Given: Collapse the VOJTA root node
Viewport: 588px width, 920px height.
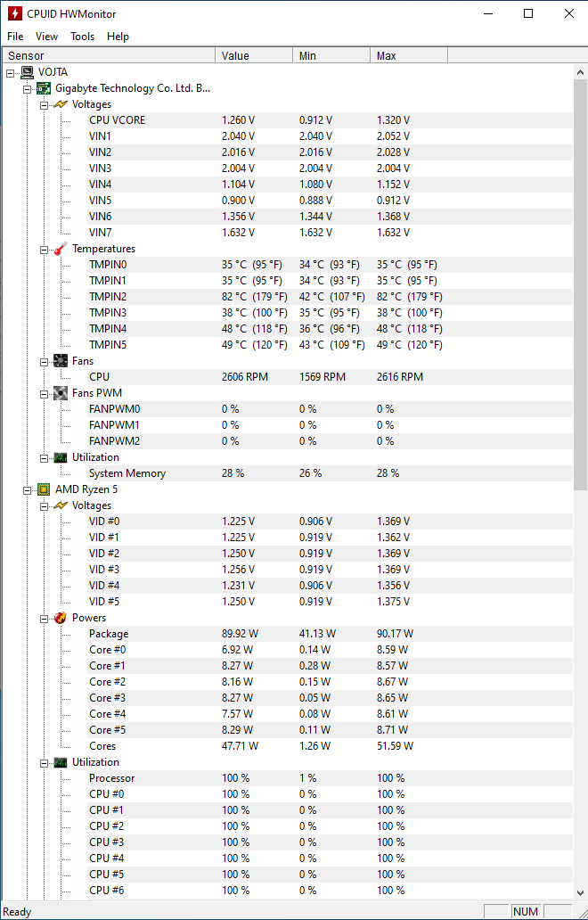Looking at the screenshot, I should 11,72.
